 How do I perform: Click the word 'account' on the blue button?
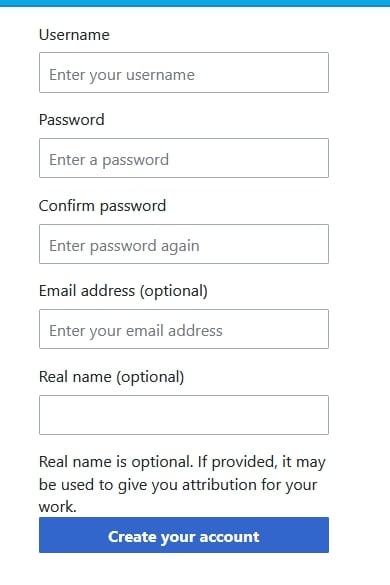click(229, 537)
